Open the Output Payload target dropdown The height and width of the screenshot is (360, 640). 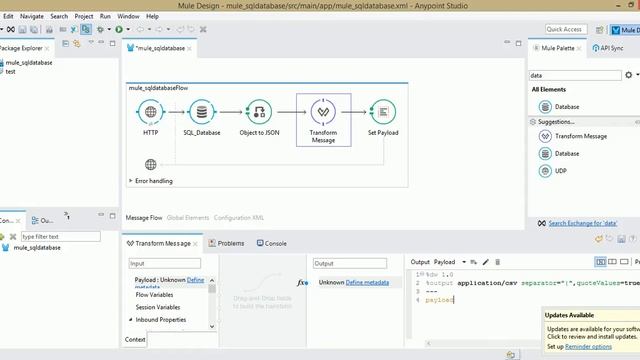[464, 262]
